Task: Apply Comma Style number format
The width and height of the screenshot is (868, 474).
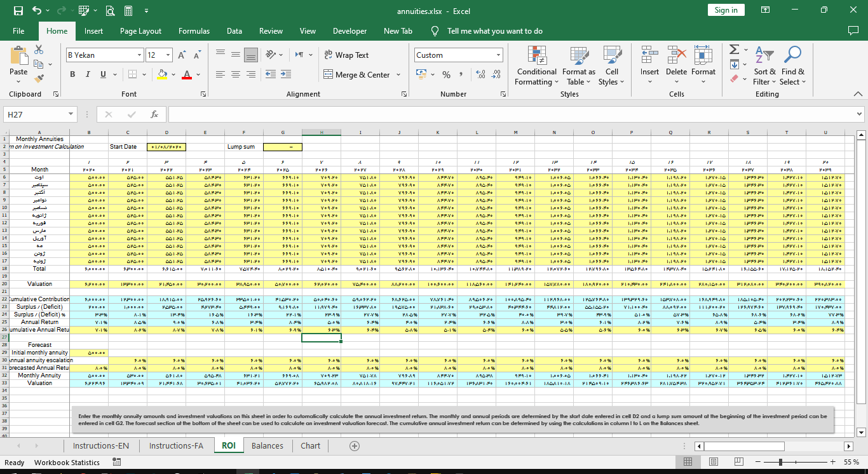Action: [x=461, y=74]
